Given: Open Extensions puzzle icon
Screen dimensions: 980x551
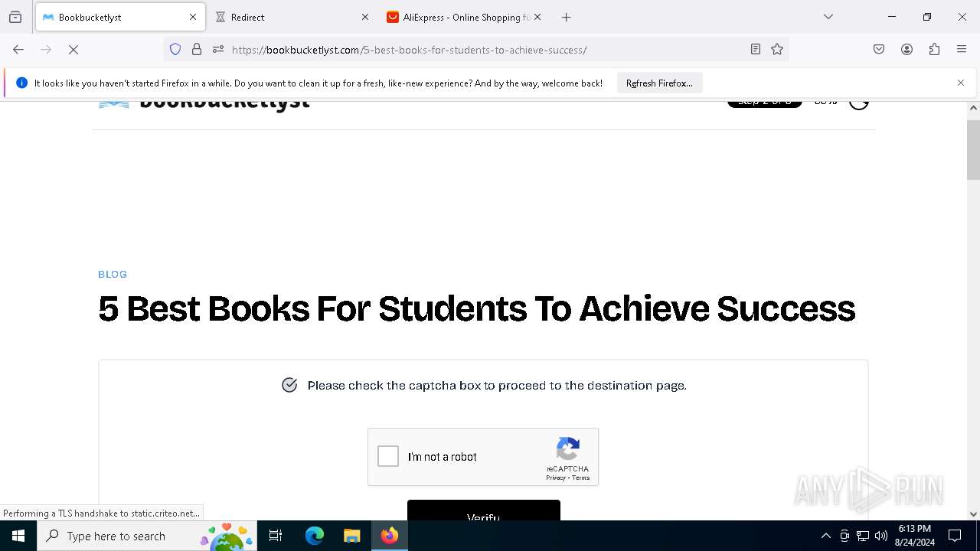Looking at the screenshot, I should tap(934, 50).
